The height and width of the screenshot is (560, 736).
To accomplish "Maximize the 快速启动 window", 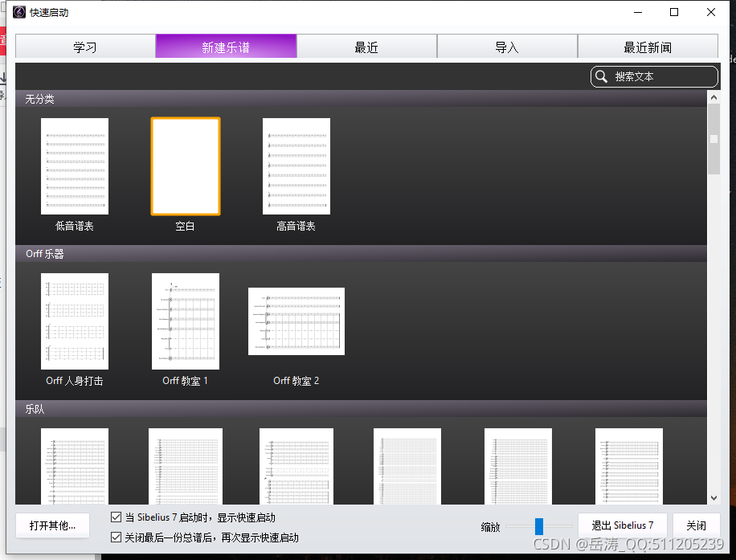I will pos(674,12).
